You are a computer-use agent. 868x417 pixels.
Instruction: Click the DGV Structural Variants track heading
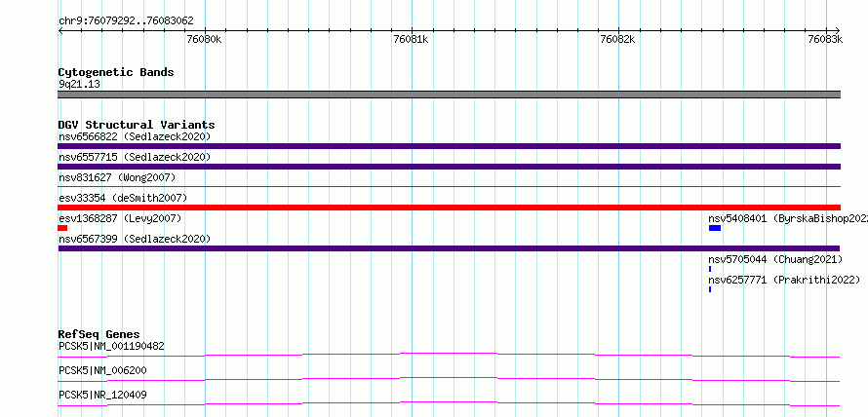[137, 125]
